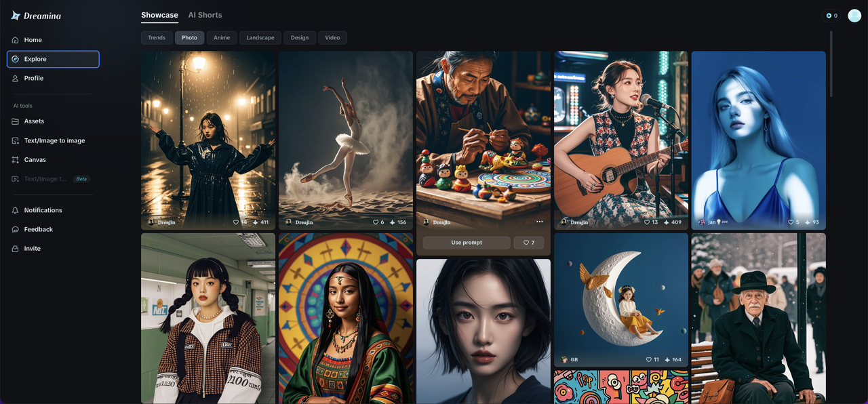Filter showcase by Anime

[222, 38]
